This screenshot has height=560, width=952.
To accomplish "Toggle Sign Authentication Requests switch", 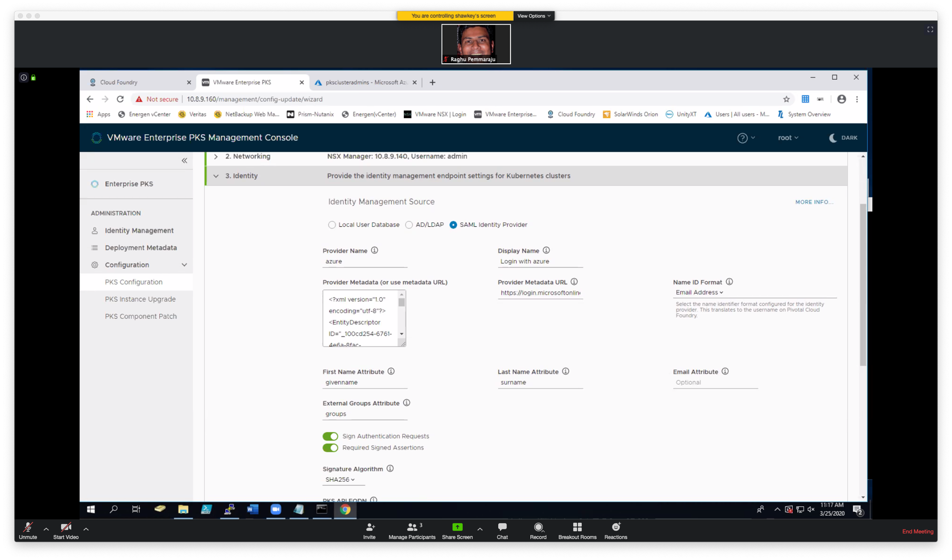I will (330, 436).
